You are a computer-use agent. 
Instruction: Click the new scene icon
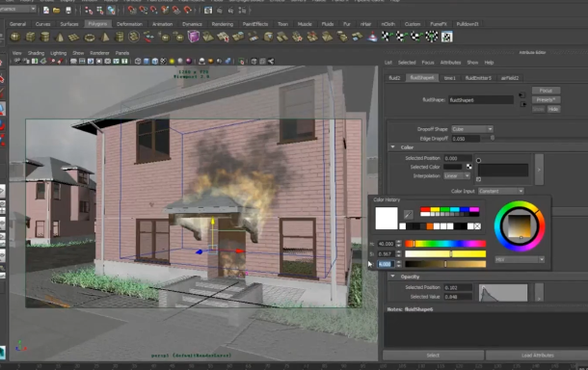(46, 11)
